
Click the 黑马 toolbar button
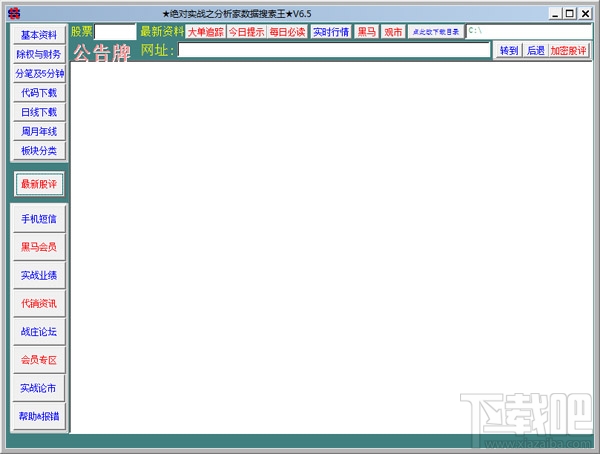click(x=367, y=32)
